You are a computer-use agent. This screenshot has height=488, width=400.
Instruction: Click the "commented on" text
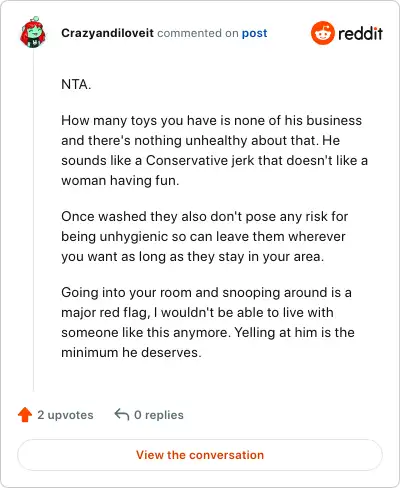198,33
